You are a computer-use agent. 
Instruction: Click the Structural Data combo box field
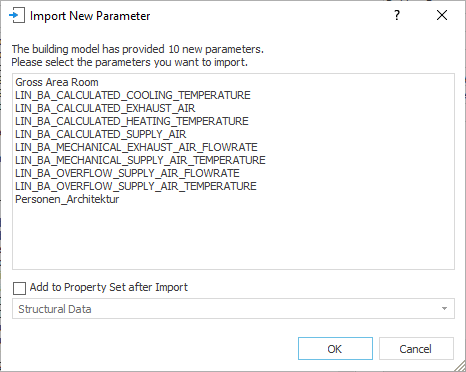click(x=233, y=309)
